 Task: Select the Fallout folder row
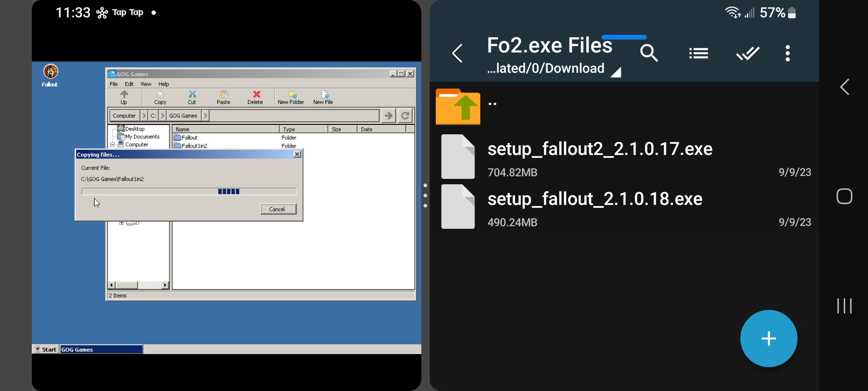(x=293, y=138)
